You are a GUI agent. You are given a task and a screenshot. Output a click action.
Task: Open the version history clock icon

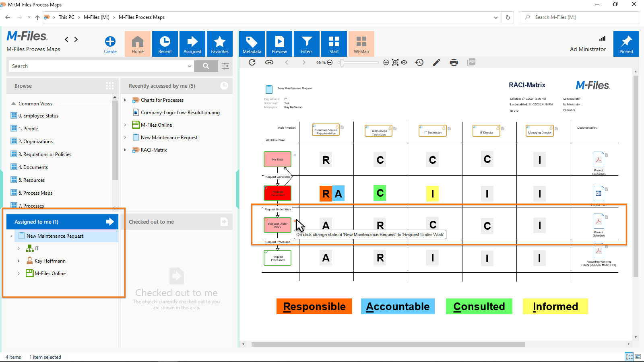click(x=419, y=62)
